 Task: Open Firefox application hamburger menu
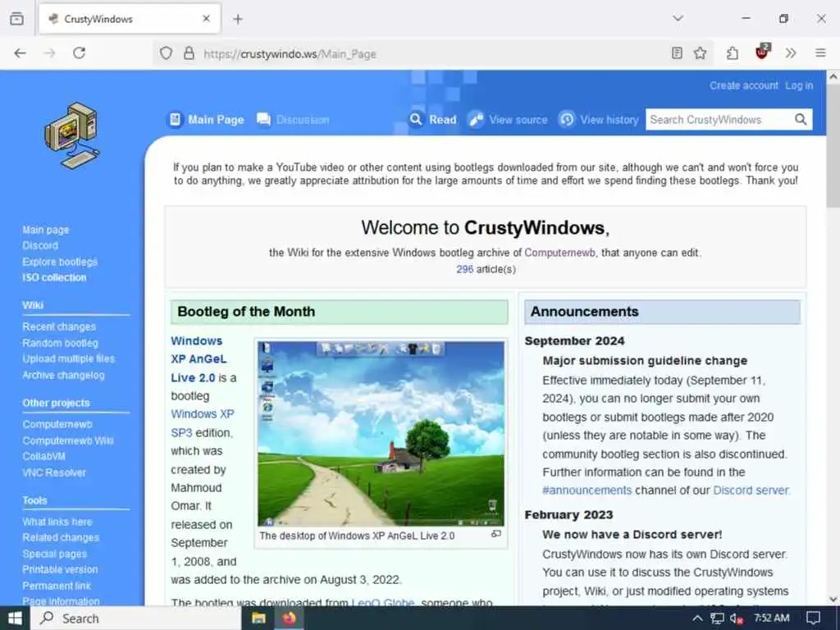pyautogui.click(x=820, y=53)
